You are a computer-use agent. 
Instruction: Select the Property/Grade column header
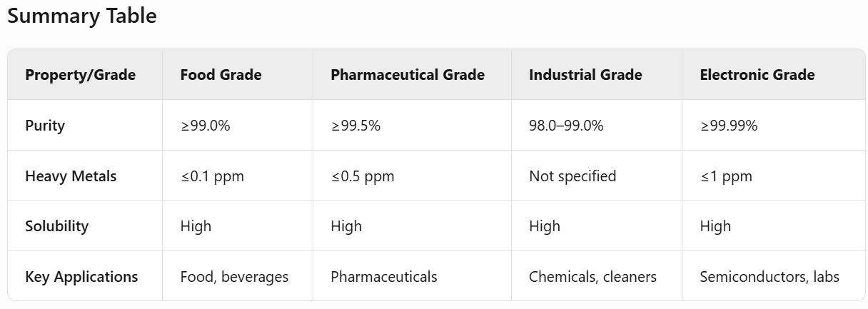(x=81, y=75)
